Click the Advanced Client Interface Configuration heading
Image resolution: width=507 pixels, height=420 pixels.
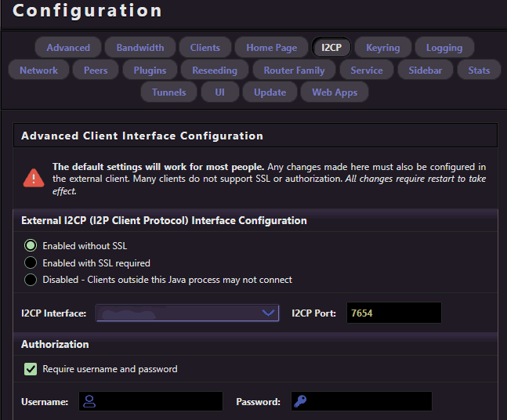pyautogui.click(x=142, y=136)
